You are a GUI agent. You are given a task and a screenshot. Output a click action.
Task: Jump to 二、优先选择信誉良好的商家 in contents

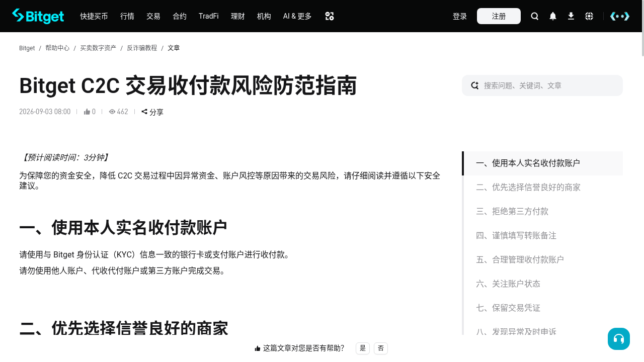point(542,188)
